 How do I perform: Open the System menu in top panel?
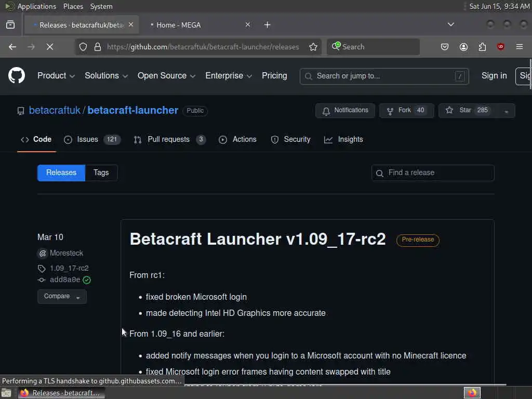click(x=101, y=6)
